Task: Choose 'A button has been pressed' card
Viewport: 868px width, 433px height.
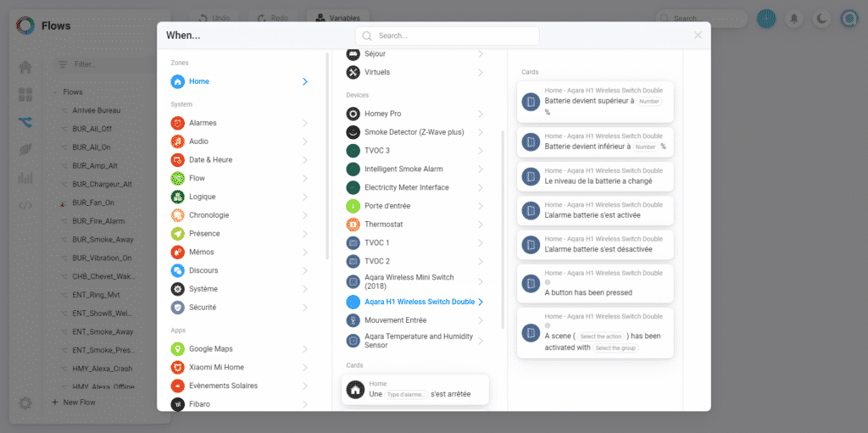Action: point(595,283)
